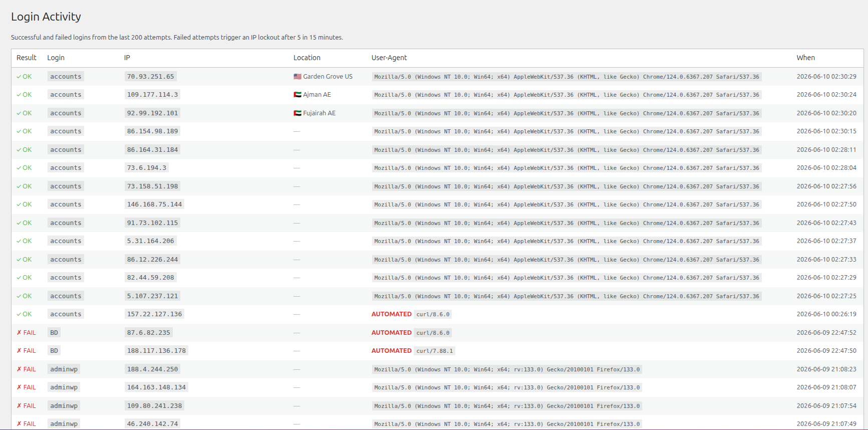
Task: Click the curl/7.88.1 user agent
Action: pos(435,351)
